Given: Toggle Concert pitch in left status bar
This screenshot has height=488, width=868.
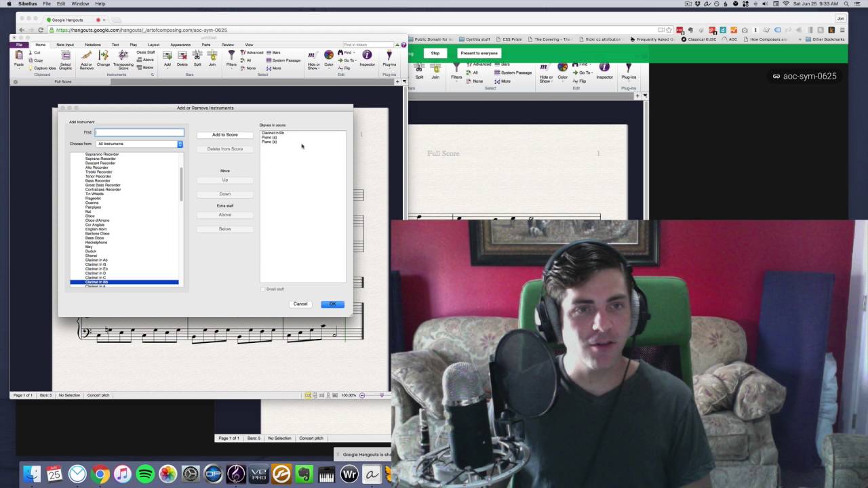Looking at the screenshot, I should (x=98, y=395).
